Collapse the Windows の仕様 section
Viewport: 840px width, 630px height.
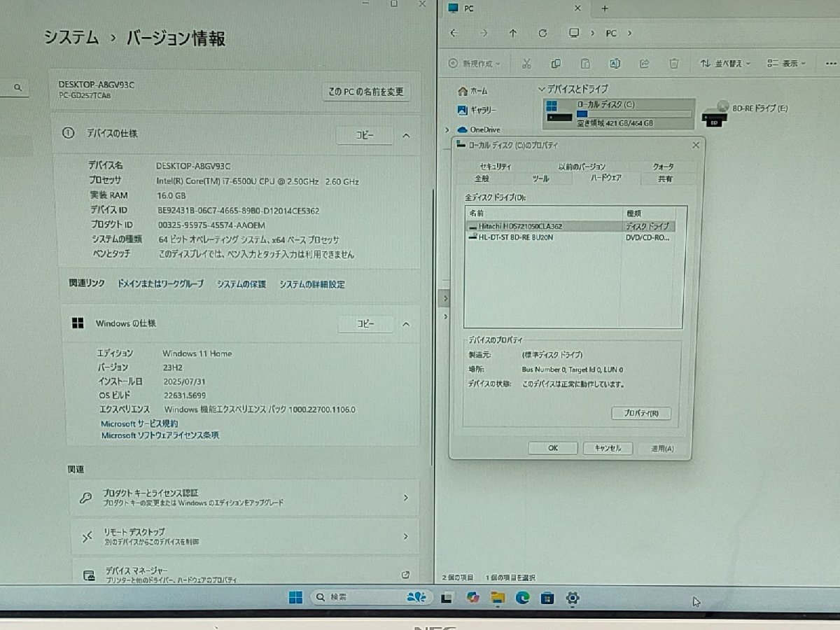(x=406, y=324)
